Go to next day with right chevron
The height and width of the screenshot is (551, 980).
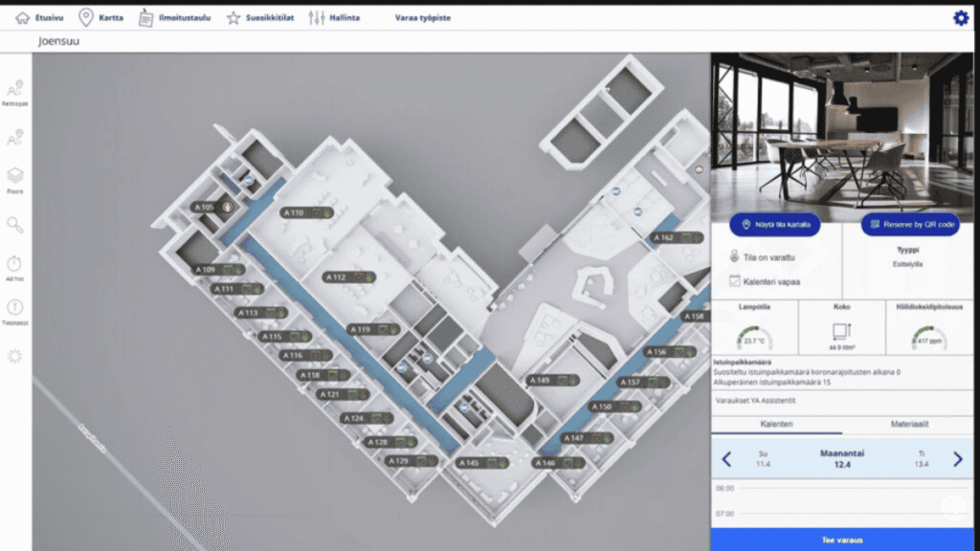pos(957,459)
